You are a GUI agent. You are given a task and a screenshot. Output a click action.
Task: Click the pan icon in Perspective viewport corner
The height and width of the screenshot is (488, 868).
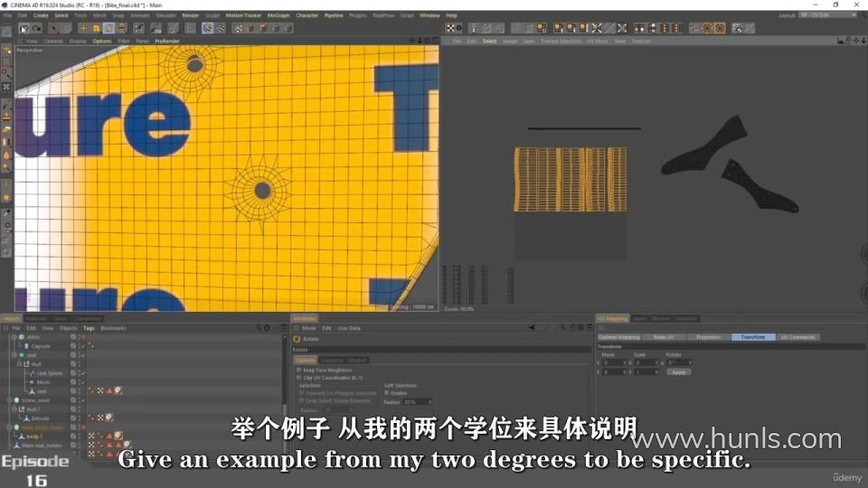pos(412,41)
